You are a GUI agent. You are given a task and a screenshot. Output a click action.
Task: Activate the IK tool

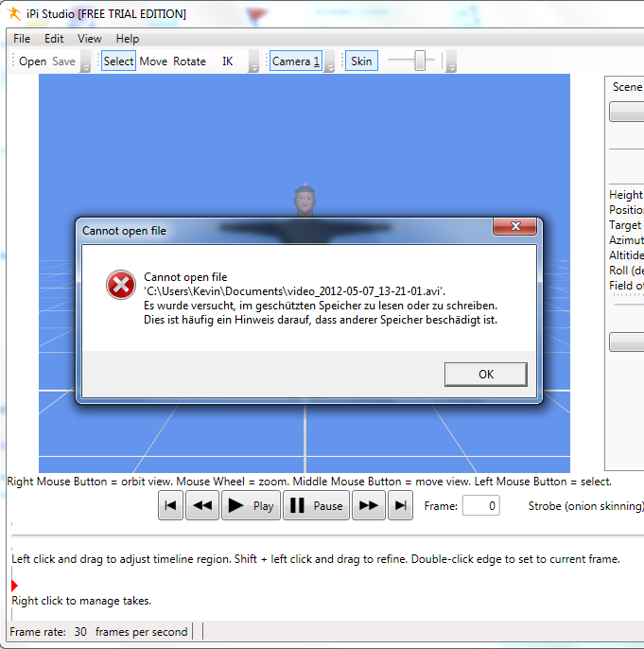[x=228, y=61]
